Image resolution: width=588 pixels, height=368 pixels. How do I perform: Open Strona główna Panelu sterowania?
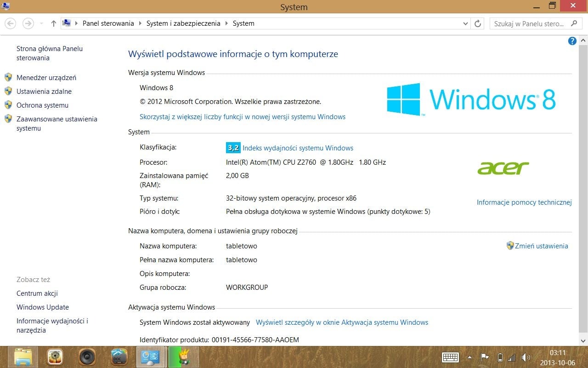pos(50,53)
